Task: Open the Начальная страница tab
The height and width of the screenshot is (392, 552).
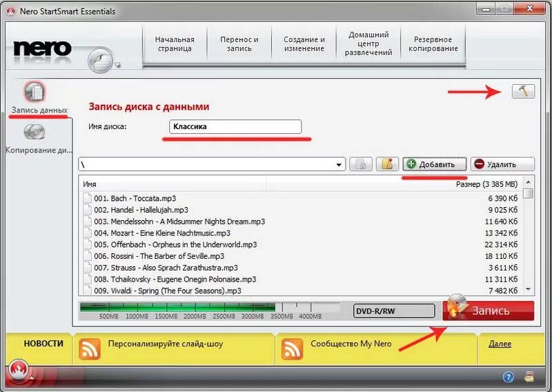Action: point(175,44)
